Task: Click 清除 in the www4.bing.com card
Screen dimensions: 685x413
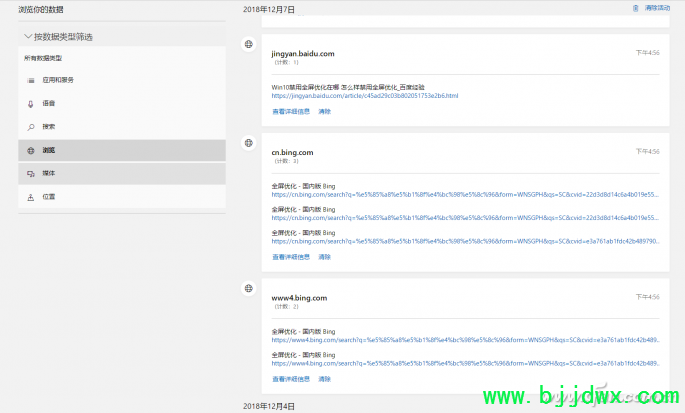Action: (325, 379)
